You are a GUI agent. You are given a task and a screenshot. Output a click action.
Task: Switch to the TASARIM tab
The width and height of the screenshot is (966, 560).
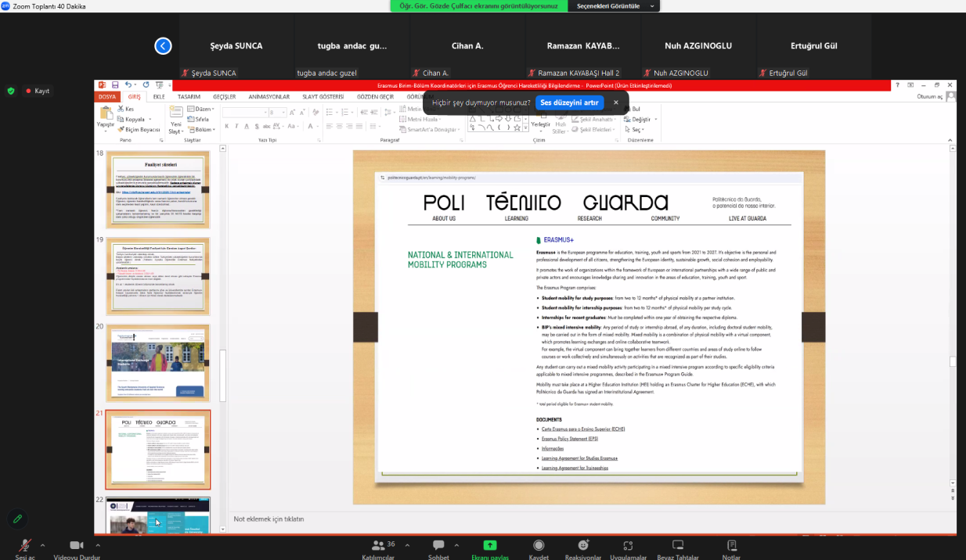pyautogui.click(x=189, y=96)
